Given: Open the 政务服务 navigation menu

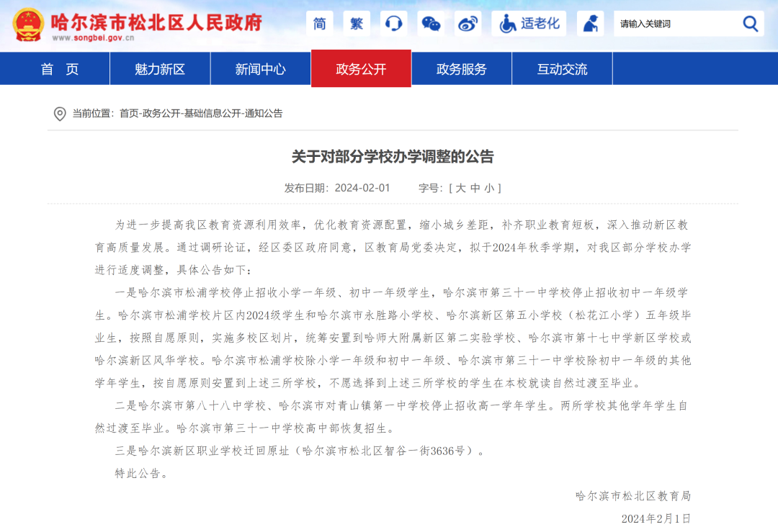Looking at the screenshot, I should tap(461, 69).
